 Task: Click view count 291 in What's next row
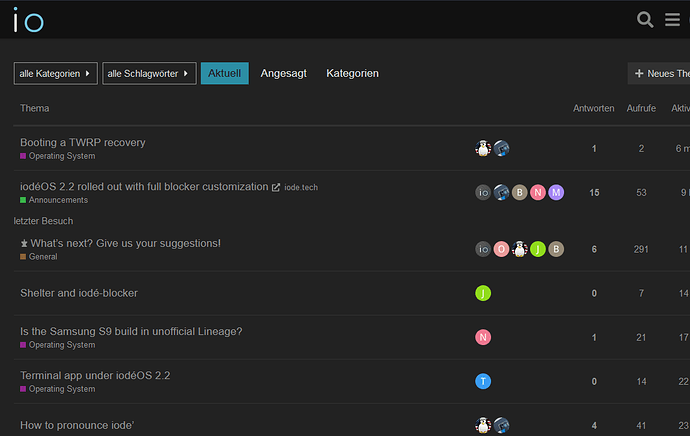click(641, 249)
